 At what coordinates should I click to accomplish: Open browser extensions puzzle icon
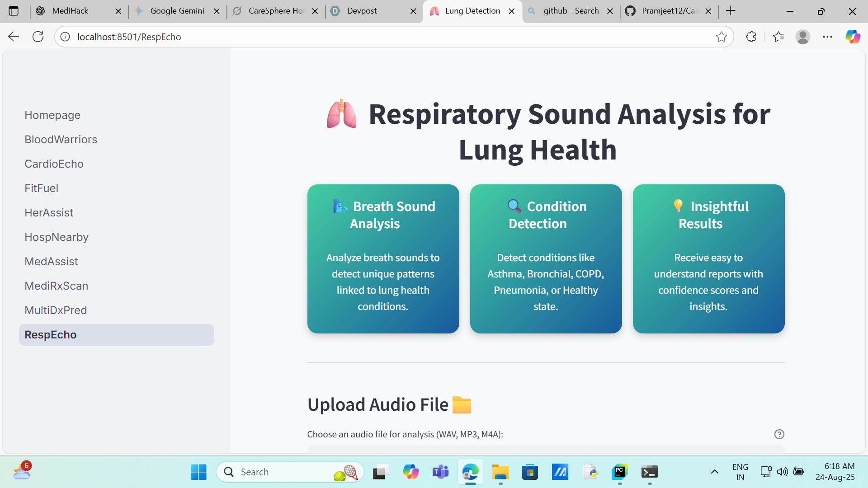click(751, 37)
